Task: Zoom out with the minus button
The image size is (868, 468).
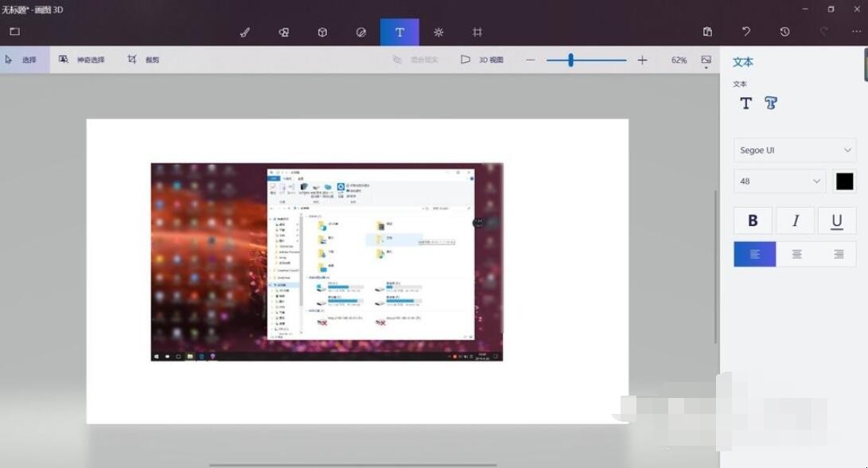Action: (531, 60)
